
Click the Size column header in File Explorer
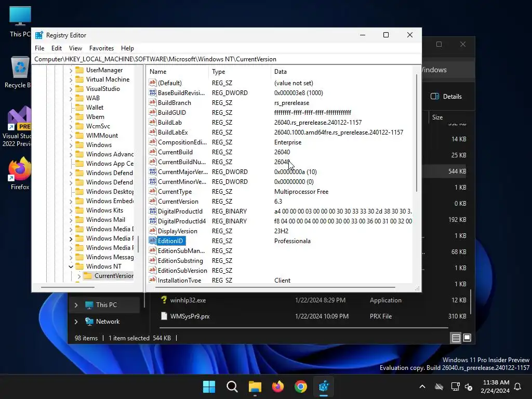click(x=437, y=117)
